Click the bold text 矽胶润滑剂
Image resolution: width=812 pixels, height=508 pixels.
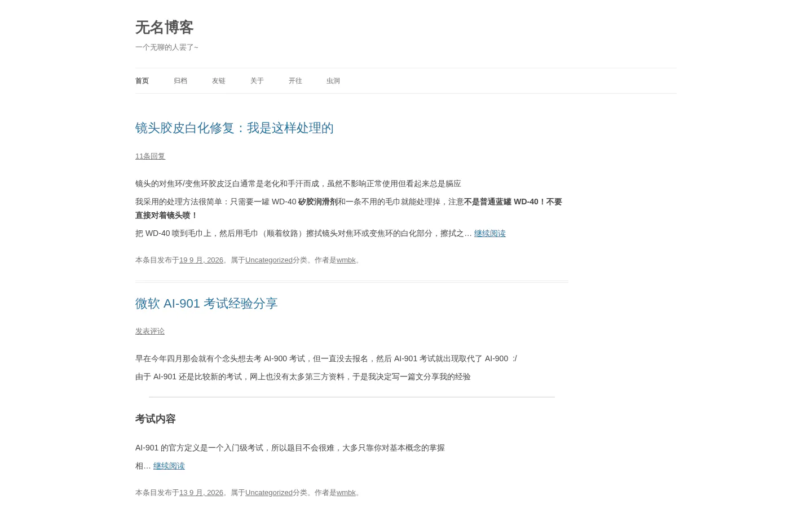point(318,202)
